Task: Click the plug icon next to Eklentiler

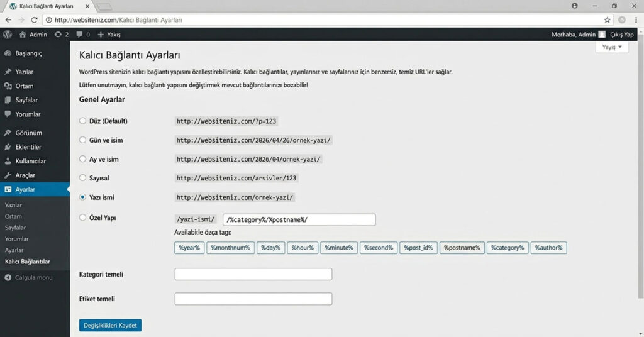Action: [8, 146]
